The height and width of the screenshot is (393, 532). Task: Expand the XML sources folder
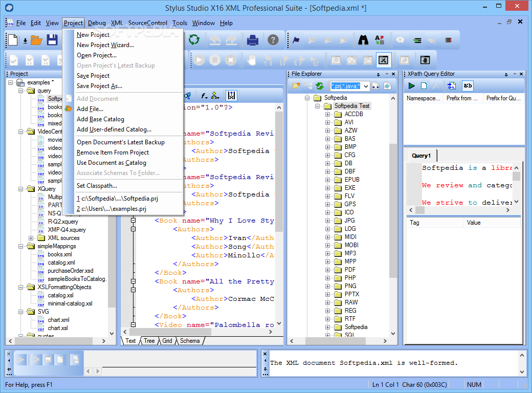[x=31, y=238]
